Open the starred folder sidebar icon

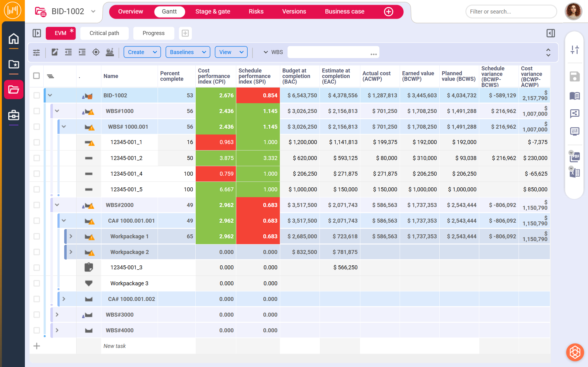pyautogui.click(x=14, y=64)
